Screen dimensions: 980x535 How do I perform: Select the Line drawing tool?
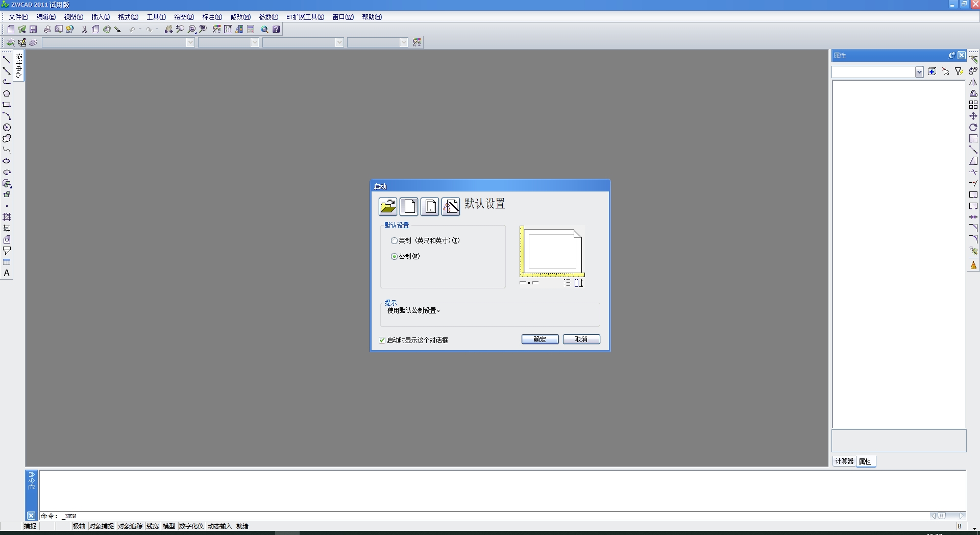7,60
